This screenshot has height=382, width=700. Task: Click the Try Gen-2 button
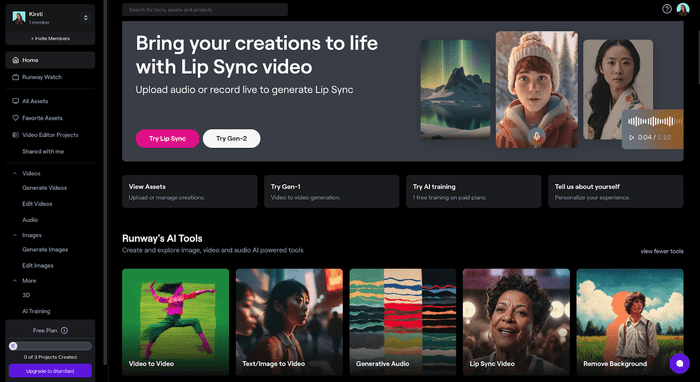(232, 138)
